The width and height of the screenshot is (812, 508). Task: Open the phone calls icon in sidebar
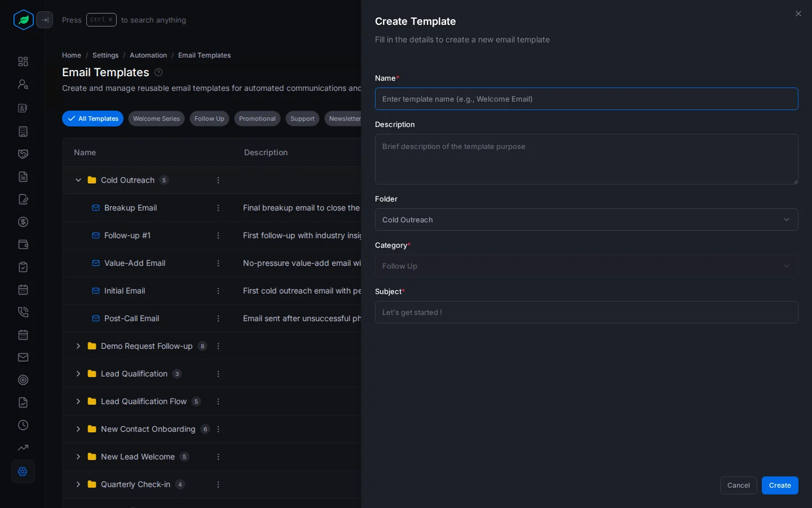coord(23,312)
